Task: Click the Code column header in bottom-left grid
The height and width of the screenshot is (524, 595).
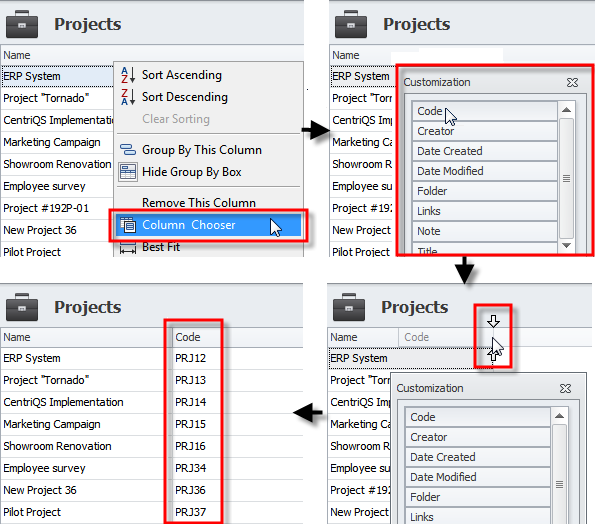Action: click(197, 337)
